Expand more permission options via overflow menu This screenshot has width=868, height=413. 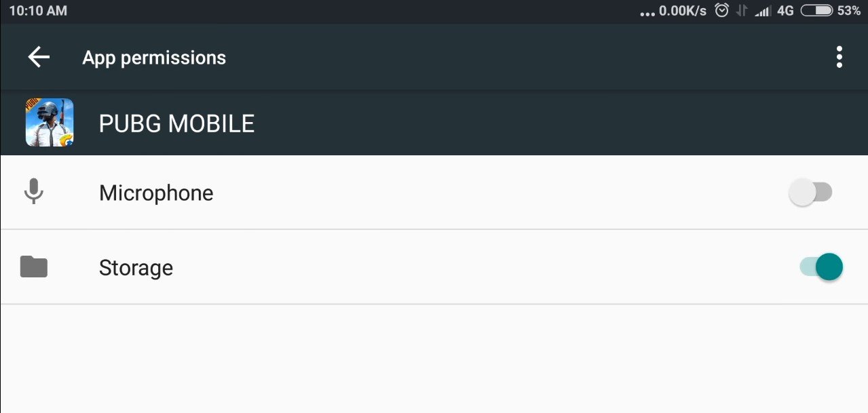(839, 57)
